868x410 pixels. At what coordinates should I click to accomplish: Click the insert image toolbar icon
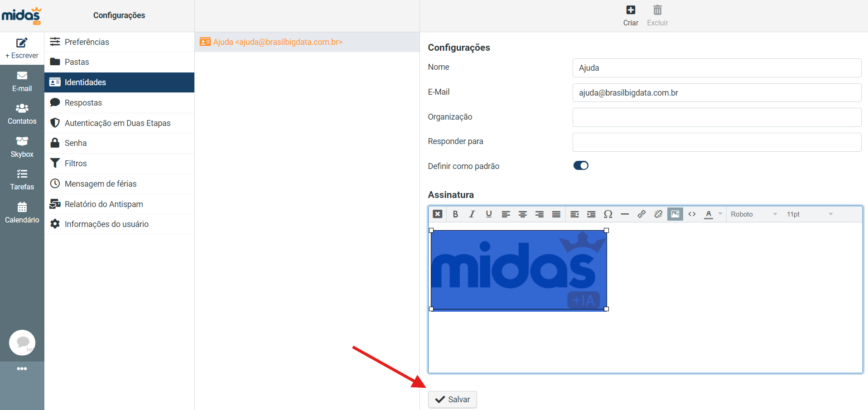pos(675,214)
